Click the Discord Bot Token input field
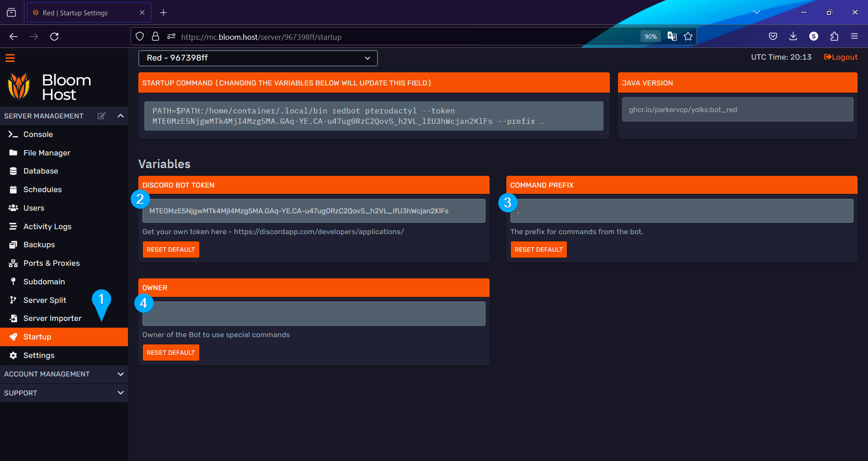The height and width of the screenshot is (461, 868). [x=314, y=211]
